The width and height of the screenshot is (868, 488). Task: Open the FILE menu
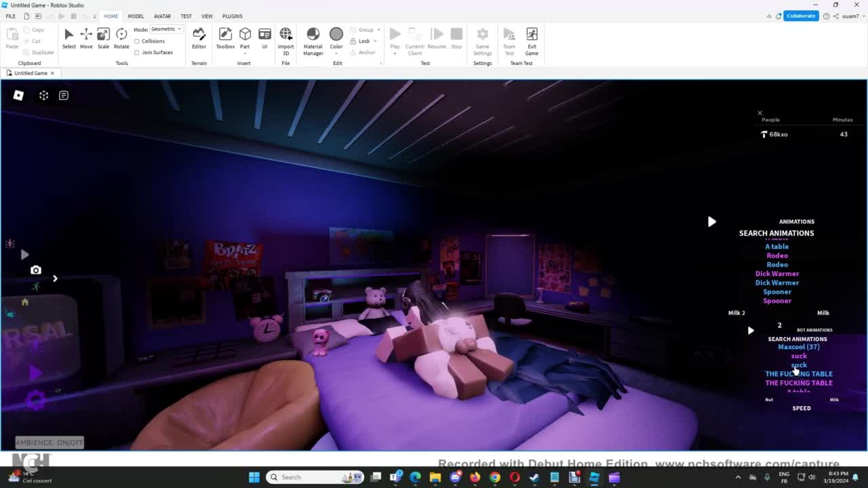pyautogui.click(x=11, y=16)
